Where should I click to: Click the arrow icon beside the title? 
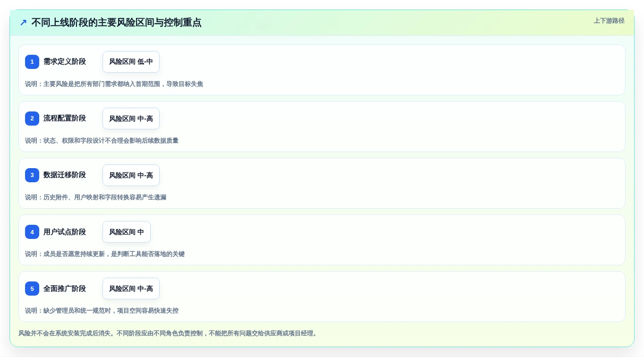click(23, 23)
